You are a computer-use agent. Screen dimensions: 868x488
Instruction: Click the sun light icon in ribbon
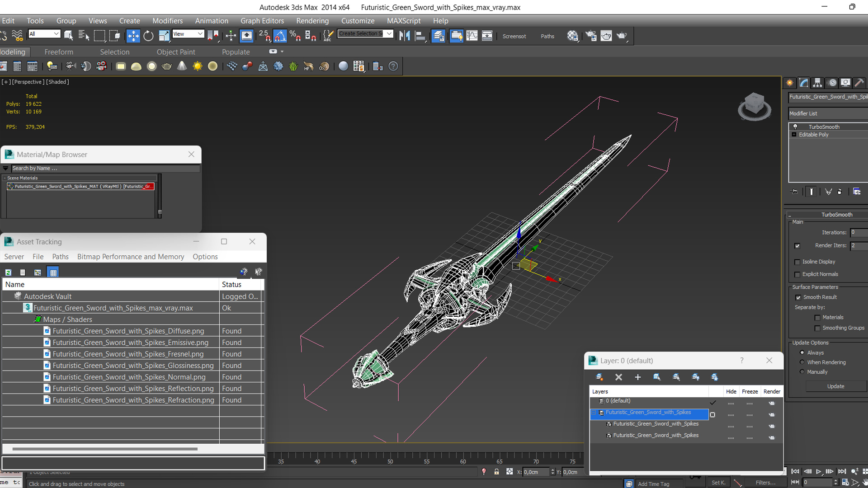pos(198,66)
